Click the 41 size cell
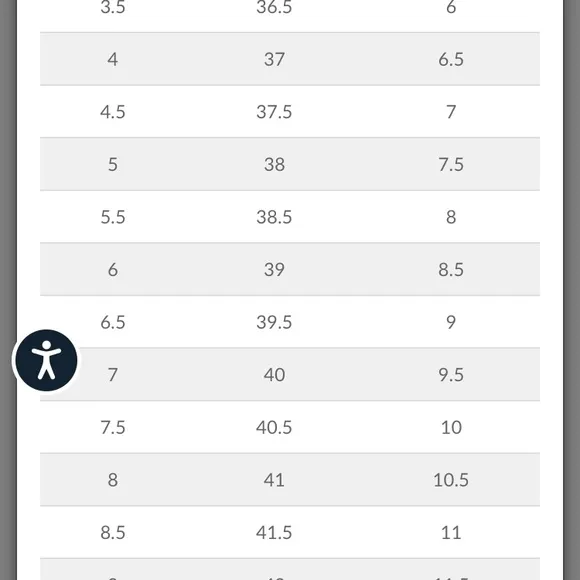This screenshot has height=580, width=580. 274,480
